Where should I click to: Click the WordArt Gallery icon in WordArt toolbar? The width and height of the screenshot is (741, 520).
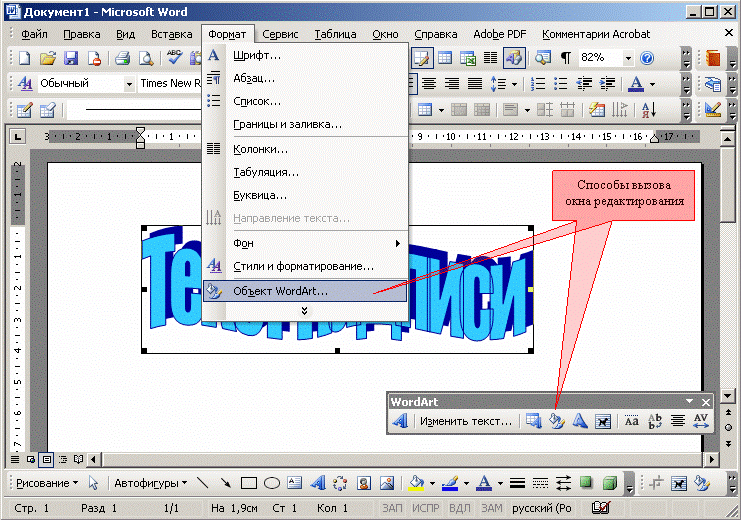(x=535, y=422)
